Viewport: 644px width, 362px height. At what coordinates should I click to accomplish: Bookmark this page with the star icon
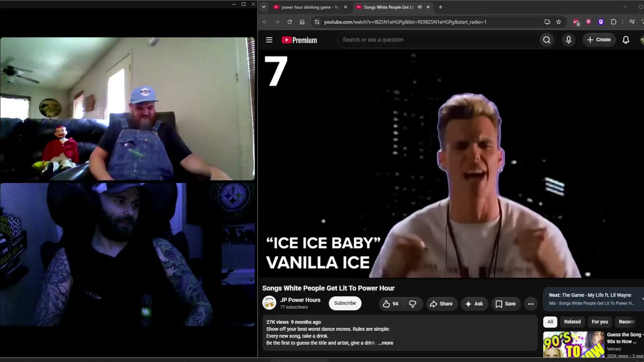[x=558, y=22]
